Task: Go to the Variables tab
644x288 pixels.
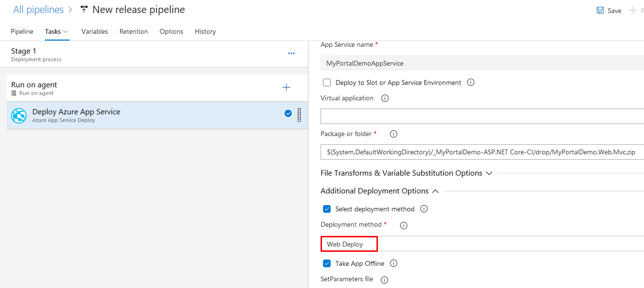Action: [x=94, y=31]
